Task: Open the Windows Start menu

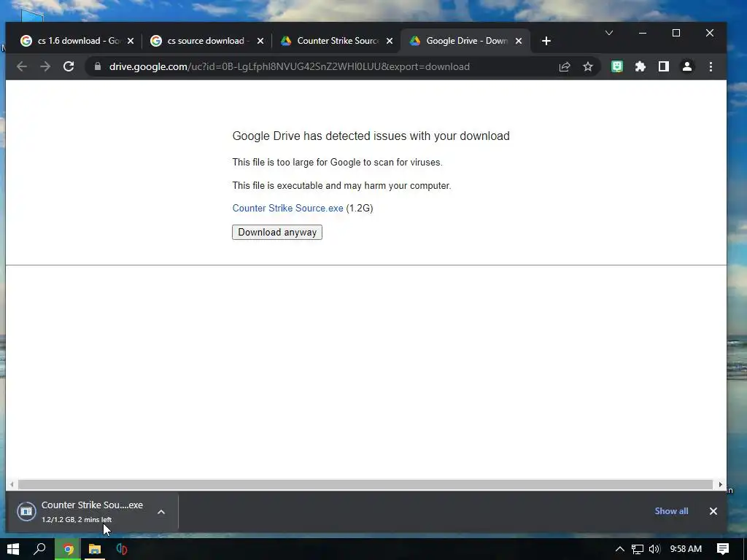Action: (x=13, y=549)
